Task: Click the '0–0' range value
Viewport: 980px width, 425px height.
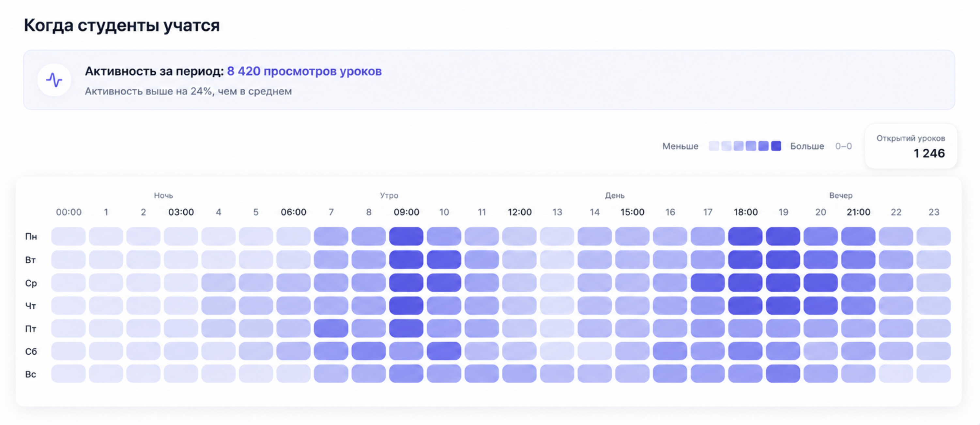Action: pos(843,146)
